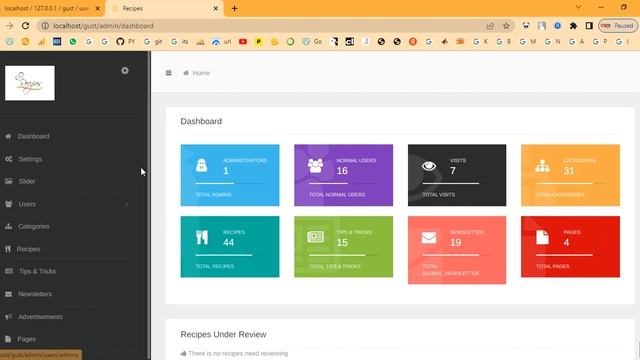Open Dashboard in the sidebar
640x360 pixels.
click(x=33, y=136)
